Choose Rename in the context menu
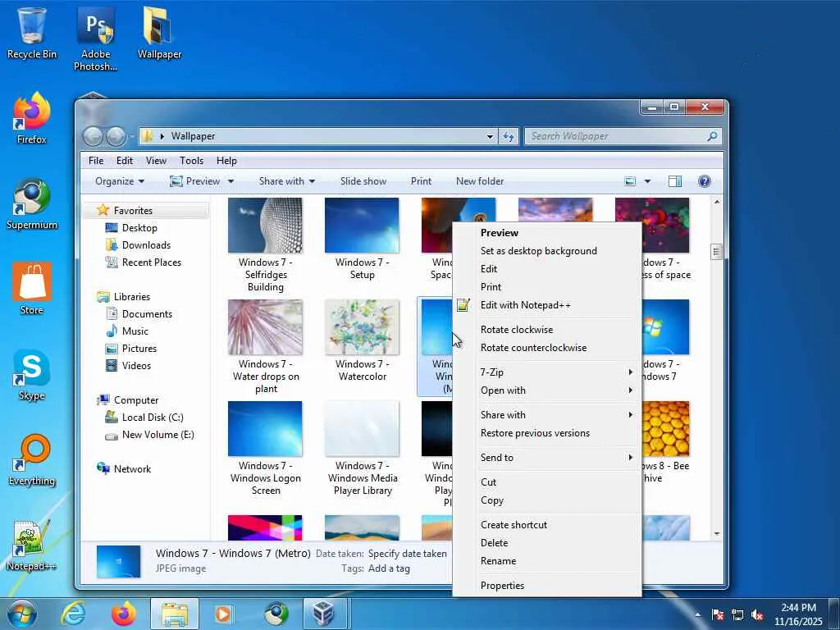The image size is (840, 630). tap(546, 561)
